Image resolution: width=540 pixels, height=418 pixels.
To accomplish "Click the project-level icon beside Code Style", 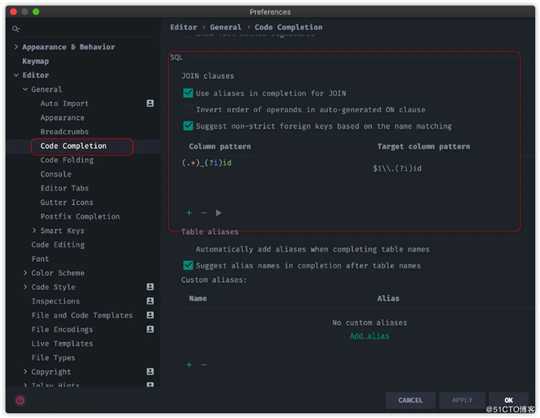I will [150, 286].
